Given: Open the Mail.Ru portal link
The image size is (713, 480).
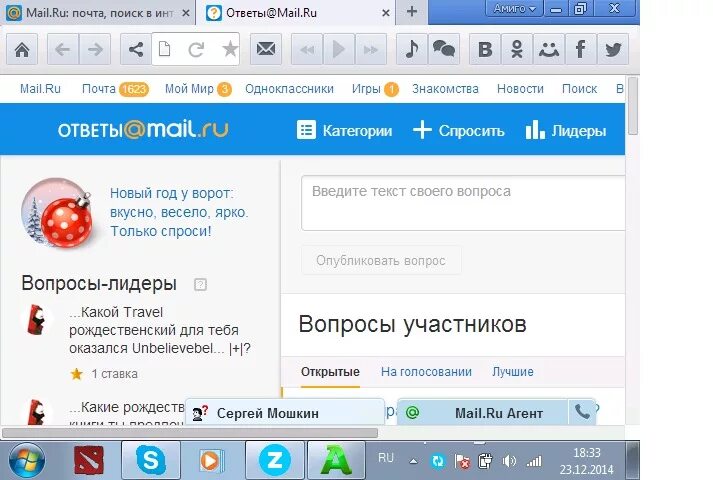Looking at the screenshot, I should [x=40, y=89].
